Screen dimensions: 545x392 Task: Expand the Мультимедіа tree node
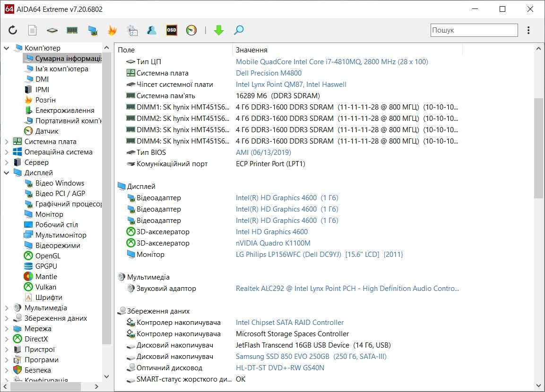coord(7,307)
